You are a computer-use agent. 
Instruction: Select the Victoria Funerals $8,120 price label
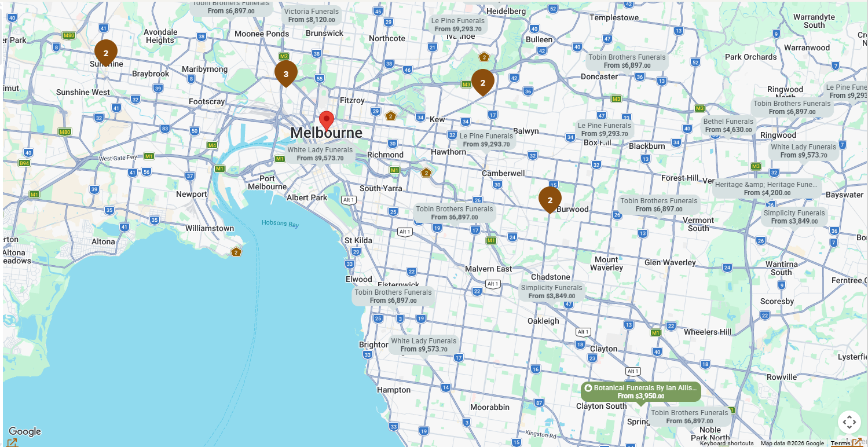(312, 16)
